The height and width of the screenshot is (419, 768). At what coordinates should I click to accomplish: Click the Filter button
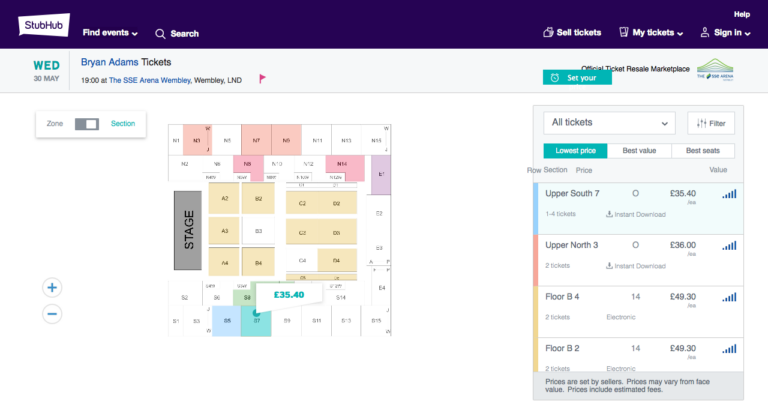click(x=711, y=123)
